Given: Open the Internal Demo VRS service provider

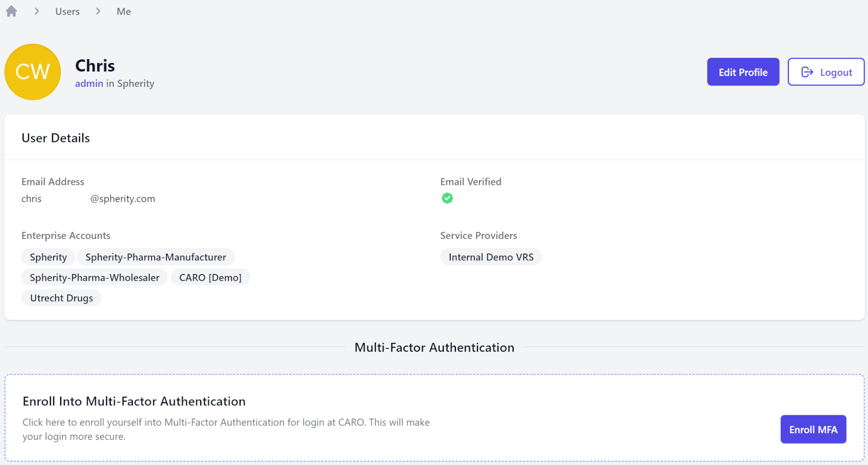Looking at the screenshot, I should click(491, 257).
